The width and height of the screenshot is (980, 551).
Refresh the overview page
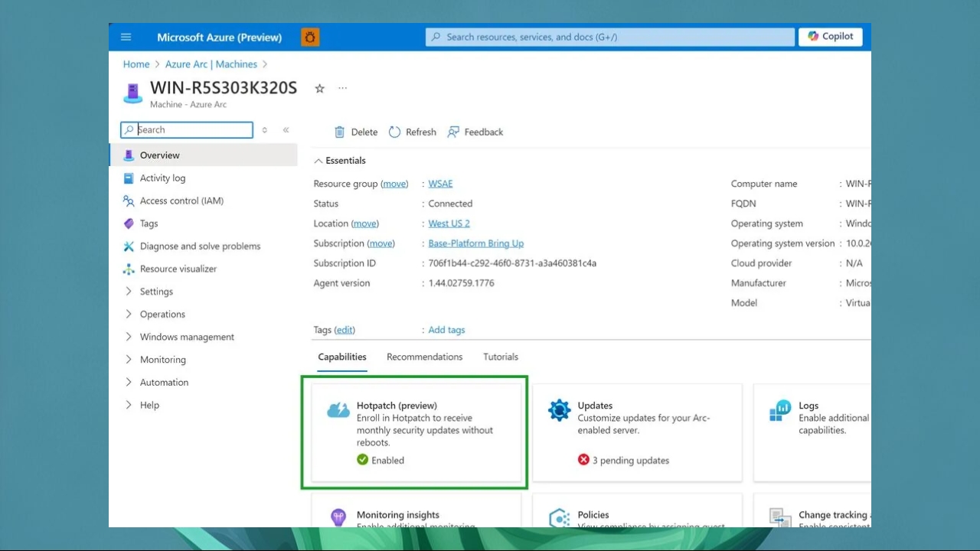(412, 132)
